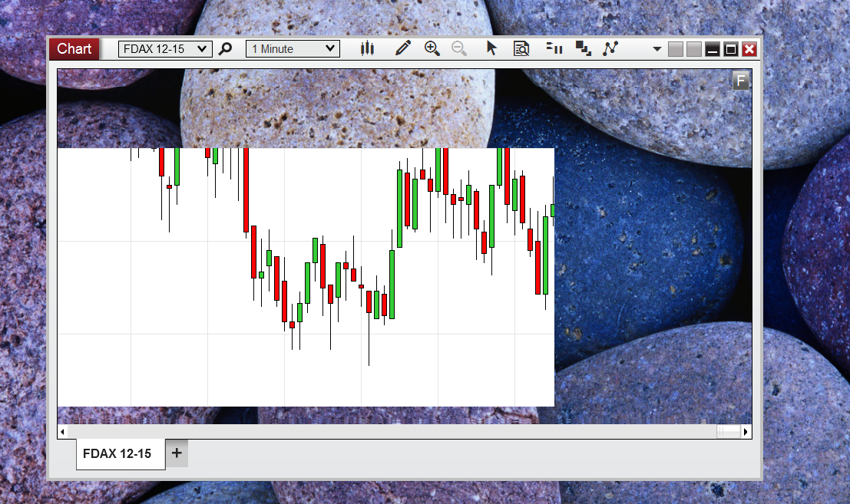Add a new tab with plus button
Image resolution: width=850 pixels, height=504 pixels.
(177, 453)
